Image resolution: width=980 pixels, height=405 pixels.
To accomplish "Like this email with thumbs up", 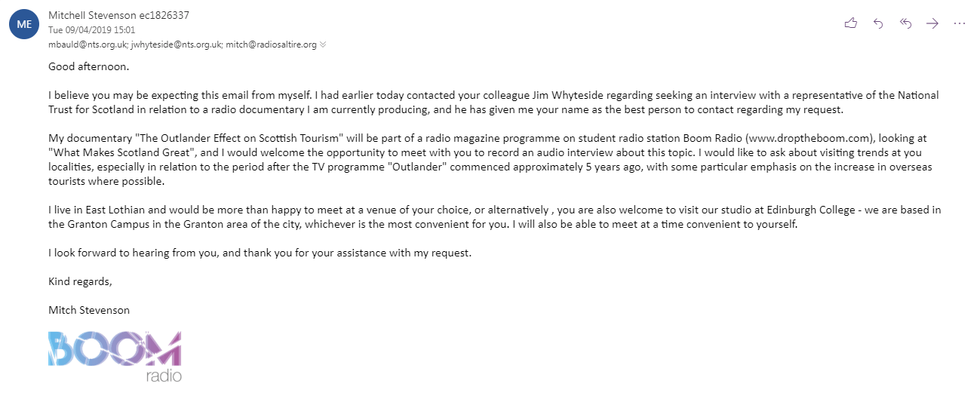I will pyautogui.click(x=851, y=23).
